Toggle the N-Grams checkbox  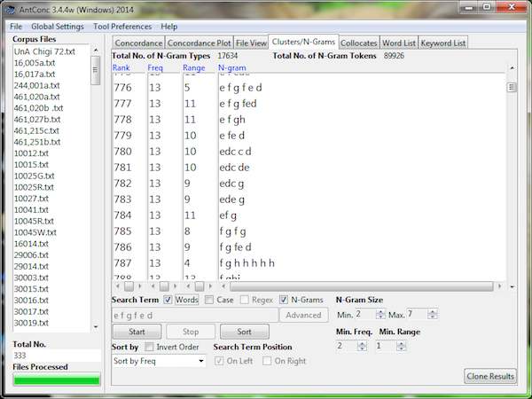click(x=284, y=300)
